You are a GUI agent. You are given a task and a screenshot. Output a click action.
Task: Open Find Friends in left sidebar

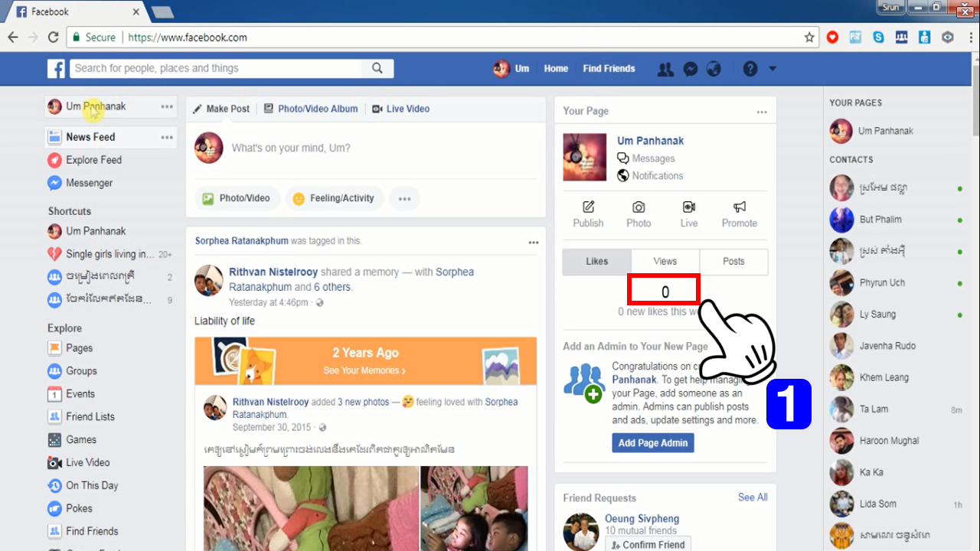coord(92,531)
